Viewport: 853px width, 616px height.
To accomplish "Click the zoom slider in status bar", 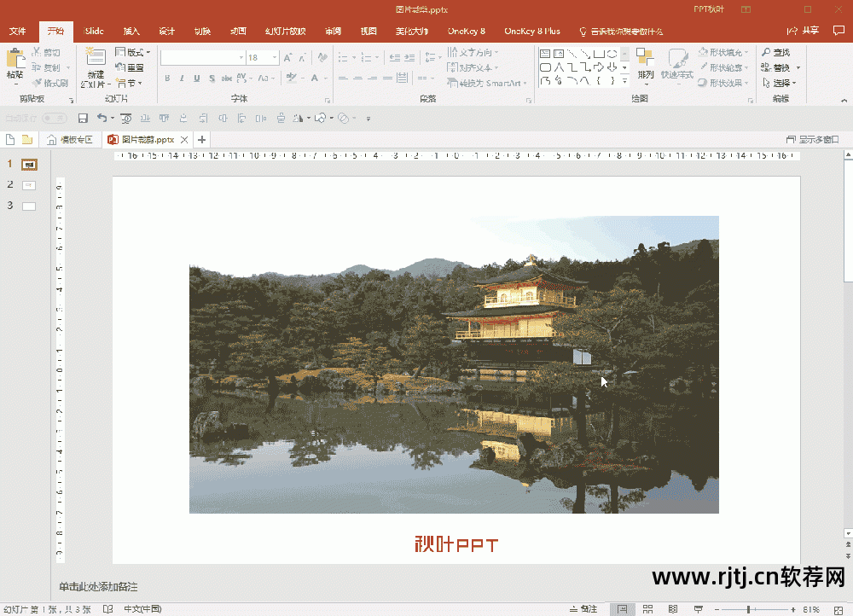I will (749, 609).
